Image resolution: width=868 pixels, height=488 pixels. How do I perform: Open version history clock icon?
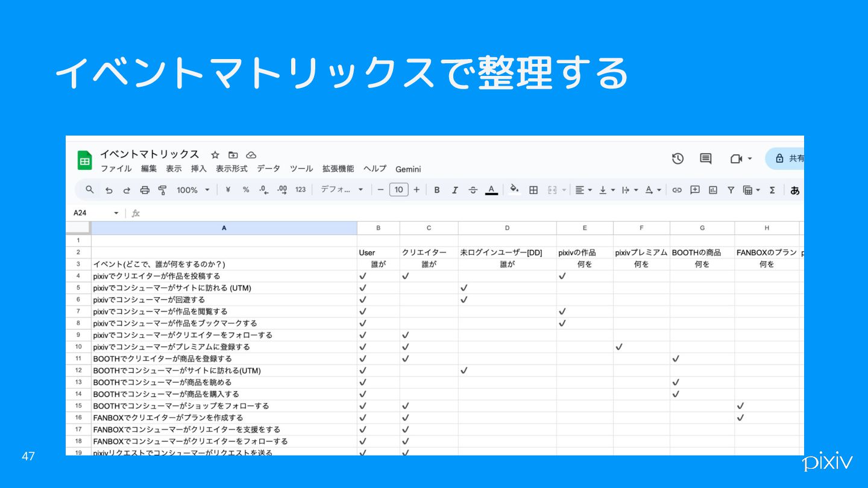[x=678, y=158]
